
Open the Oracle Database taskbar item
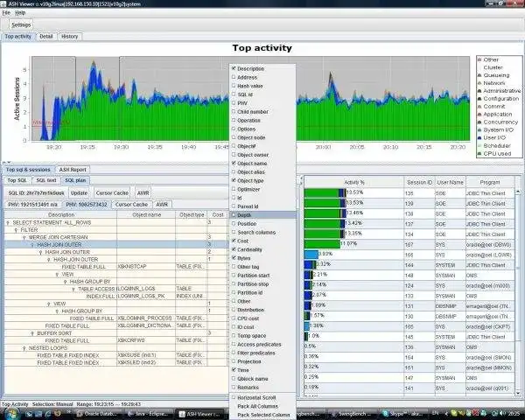coord(98,414)
